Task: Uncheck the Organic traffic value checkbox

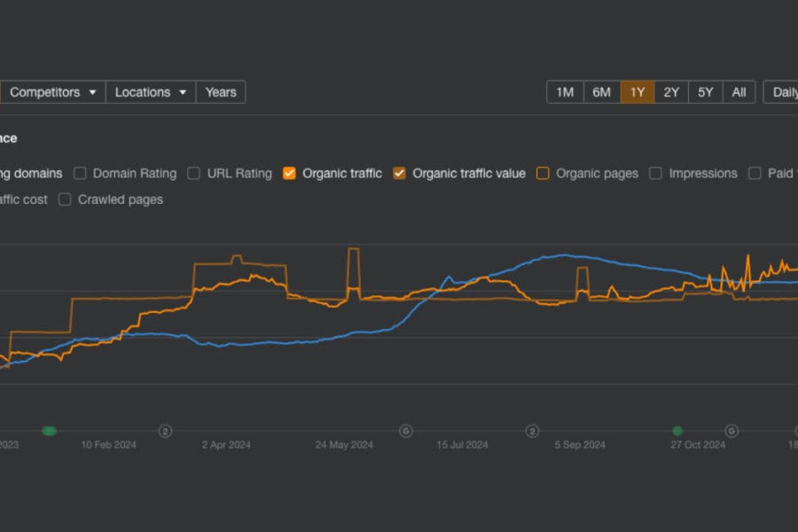Action: [x=400, y=174]
